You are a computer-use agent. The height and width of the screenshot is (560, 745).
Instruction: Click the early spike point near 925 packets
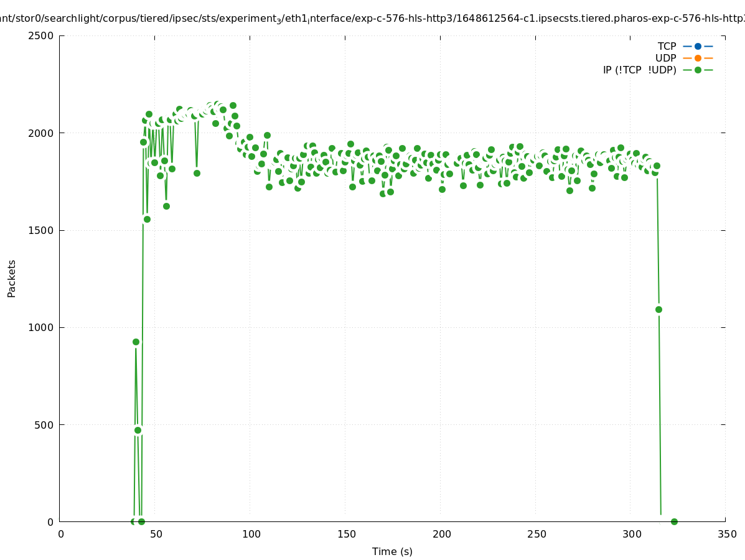tap(136, 342)
